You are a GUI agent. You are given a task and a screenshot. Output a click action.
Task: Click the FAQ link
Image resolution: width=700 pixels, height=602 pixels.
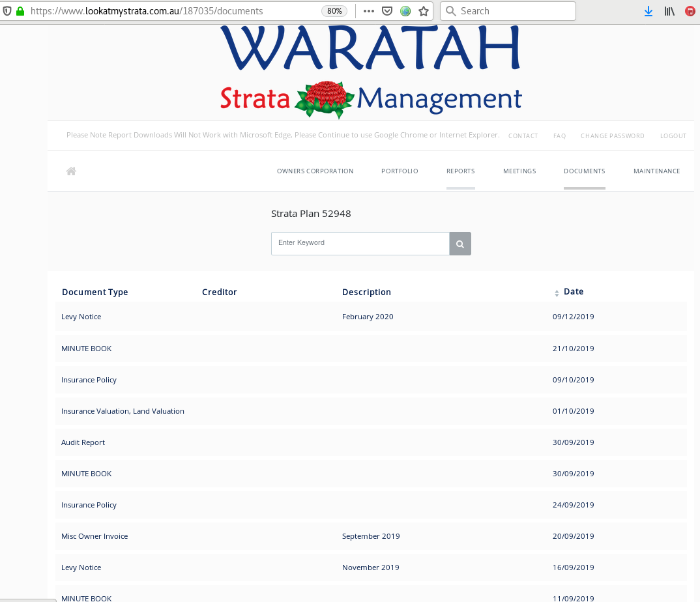[559, 136]
